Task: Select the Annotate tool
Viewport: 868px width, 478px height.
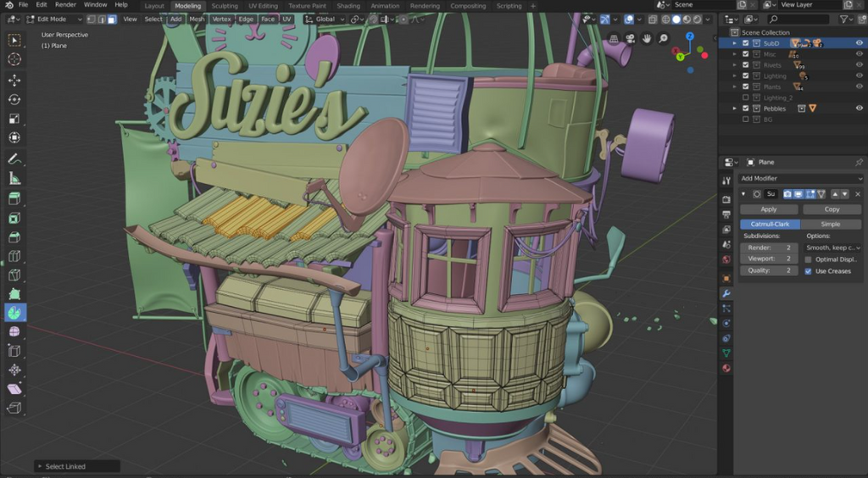Action: pos(14,159)
